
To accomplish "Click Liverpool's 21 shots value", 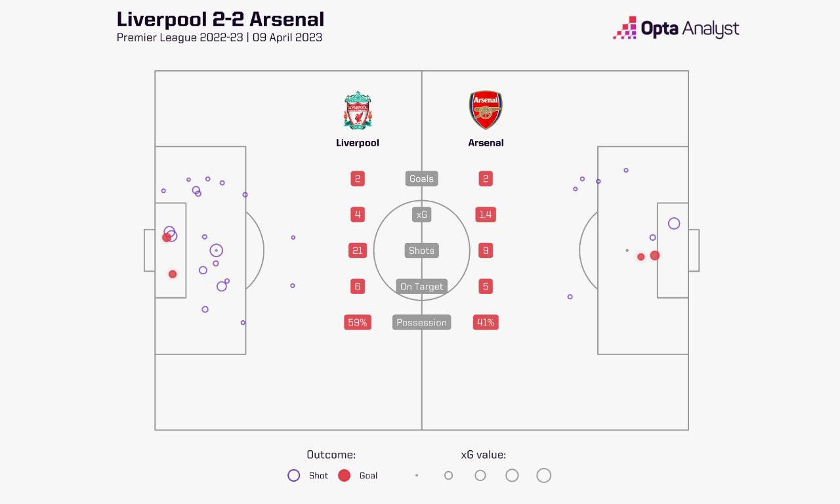I will pos(358,251).
